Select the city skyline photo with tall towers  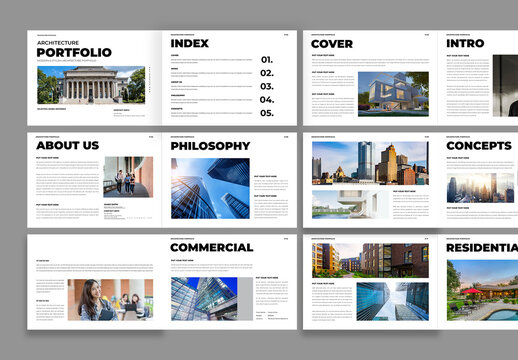pyautogui.click(x=370, y=163)
